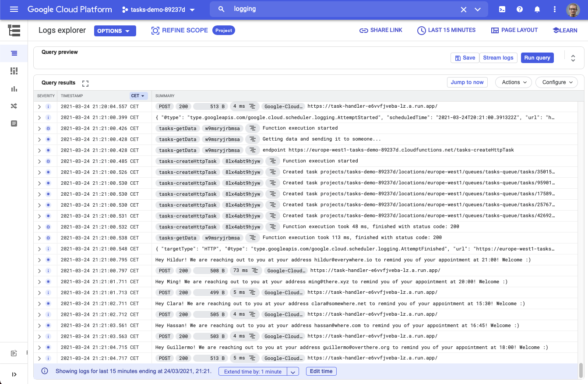Viewport: 588px width, 384px height.
Task: Activate Cloud Shell icon
Action: pyautogui.click(x=503, y=10)
